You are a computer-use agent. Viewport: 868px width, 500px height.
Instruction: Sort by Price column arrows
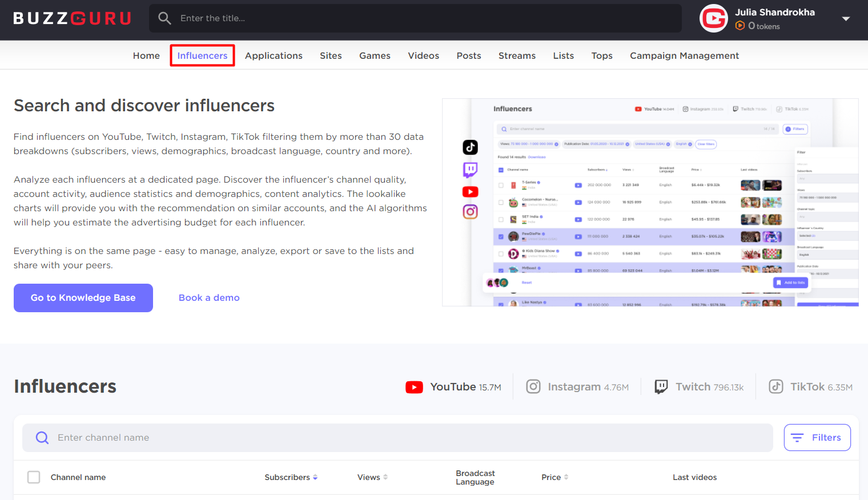(x=566, y=477)
